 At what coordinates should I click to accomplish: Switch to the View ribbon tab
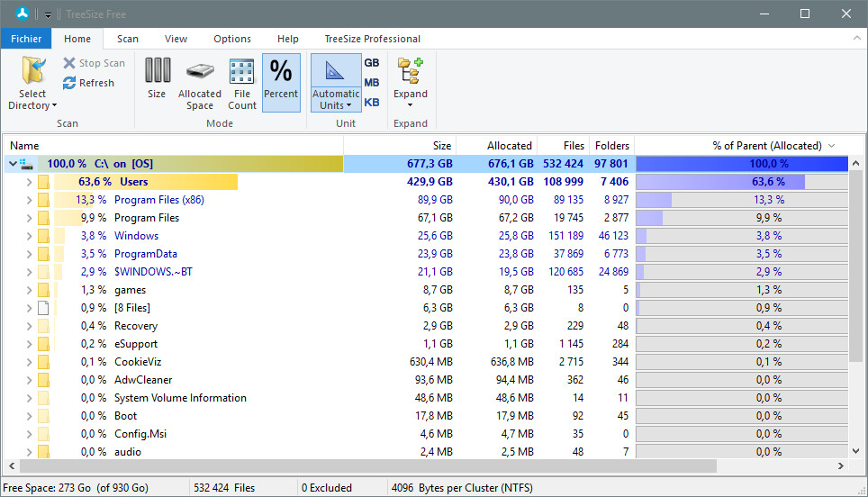click(176, 39)
